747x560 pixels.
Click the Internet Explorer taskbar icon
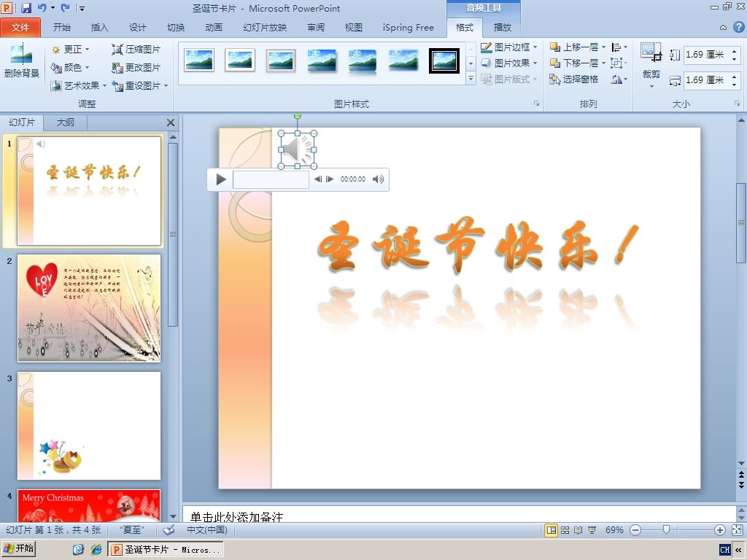96,550
